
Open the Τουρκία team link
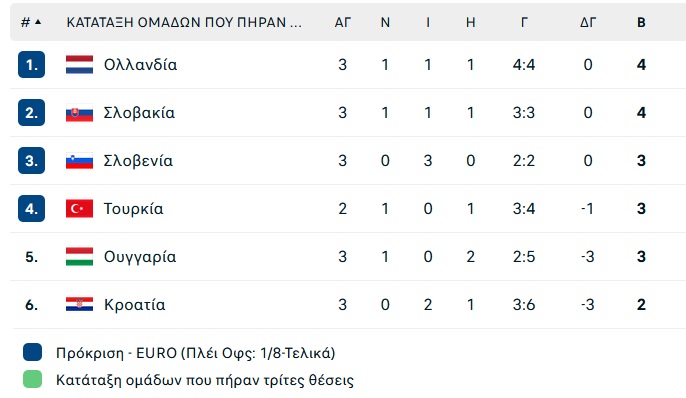pyautogui.click(x=133, y=209)
